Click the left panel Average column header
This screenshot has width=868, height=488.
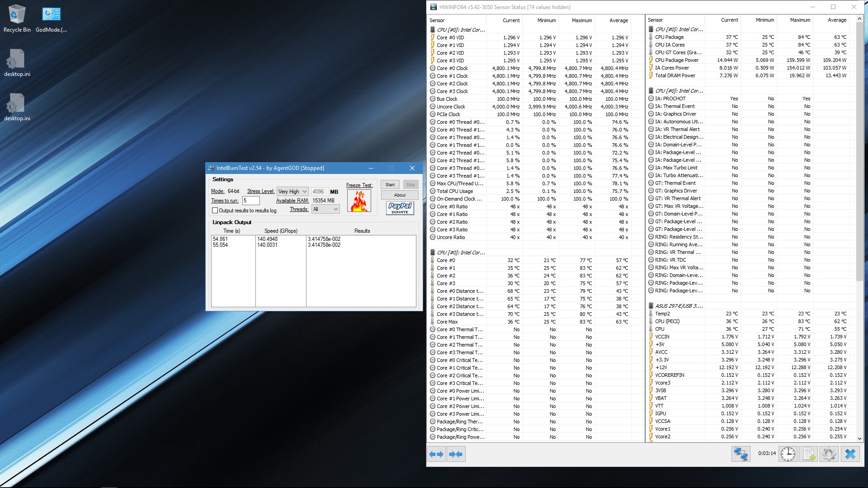[x=613, y=20]
